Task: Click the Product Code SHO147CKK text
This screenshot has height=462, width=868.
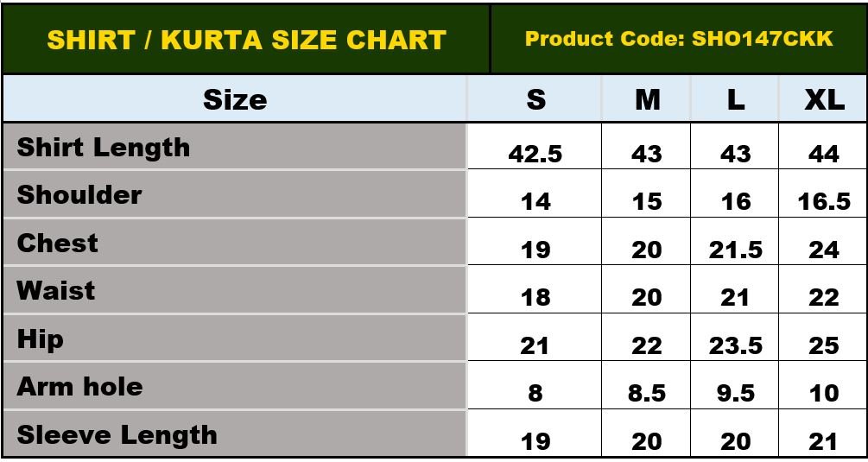Action: point(679,39)
